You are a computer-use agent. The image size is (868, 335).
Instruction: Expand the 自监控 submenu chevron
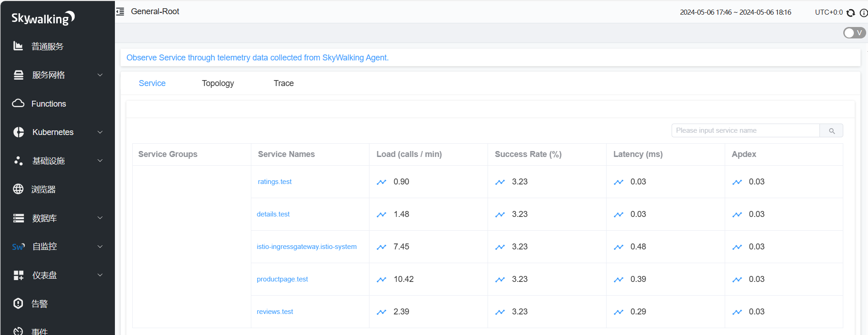click(x=100, y=247)
